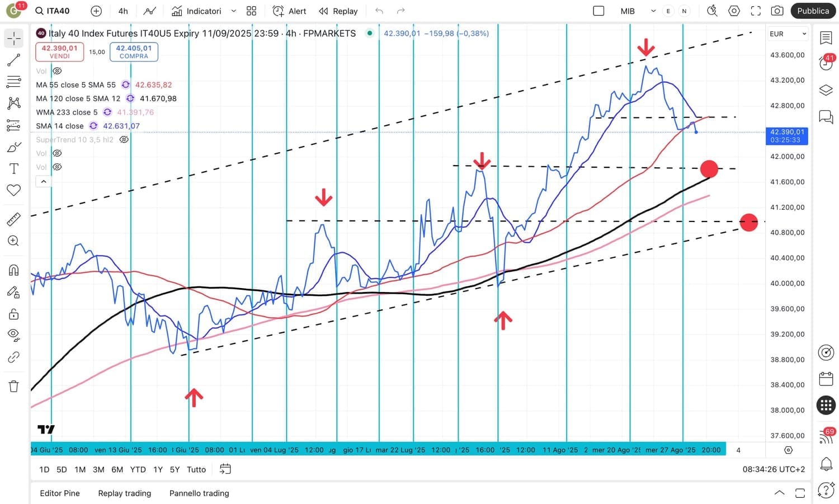The height and width of the screenshot is (504, 839).
Task: Open the heart icons and emoji tool
Action: pyautogui.click(x=13, y=190)
